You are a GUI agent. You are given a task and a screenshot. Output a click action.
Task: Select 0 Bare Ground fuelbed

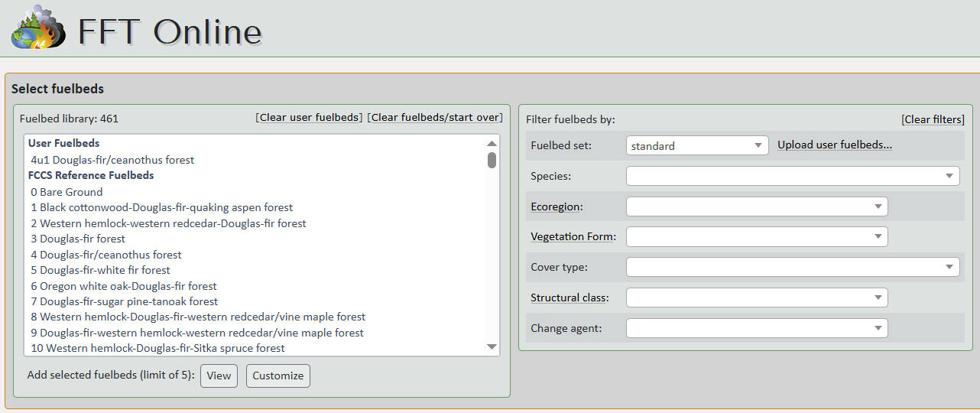pos(67,192)
